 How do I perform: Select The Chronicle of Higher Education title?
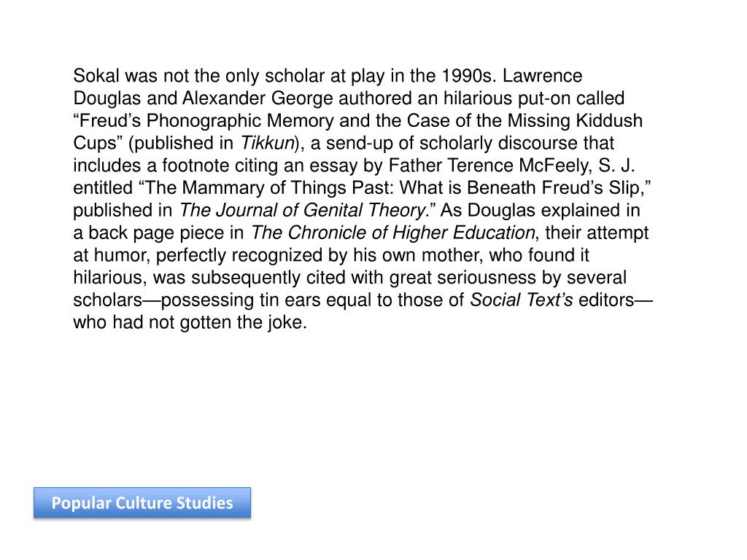(x=392, y=233)
